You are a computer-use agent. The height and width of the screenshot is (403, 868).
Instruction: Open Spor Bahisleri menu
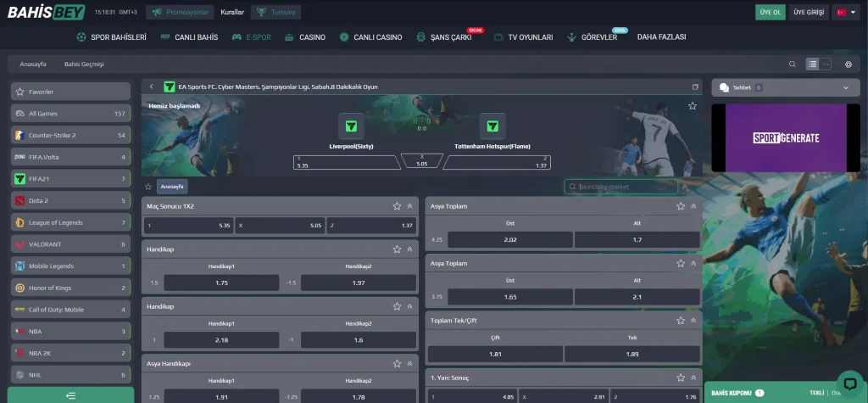tap(111, 37)
